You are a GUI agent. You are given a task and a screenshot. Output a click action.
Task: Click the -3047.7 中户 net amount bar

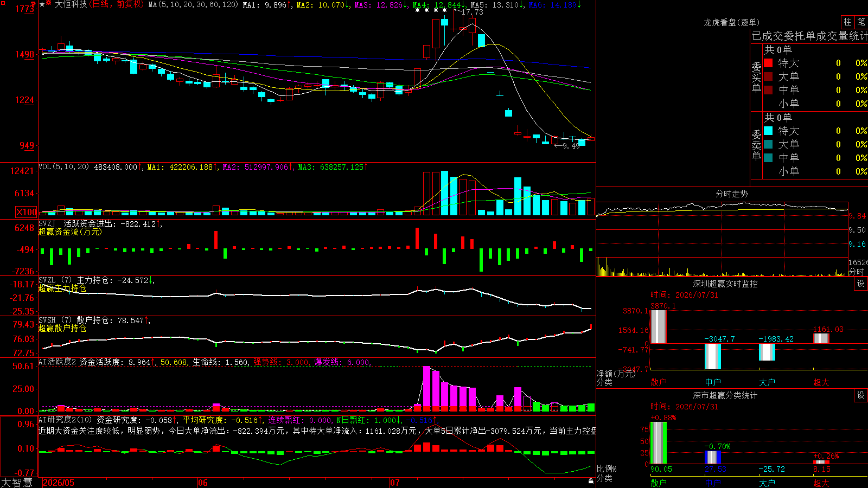pyautogui.click(x=713, y=356)
